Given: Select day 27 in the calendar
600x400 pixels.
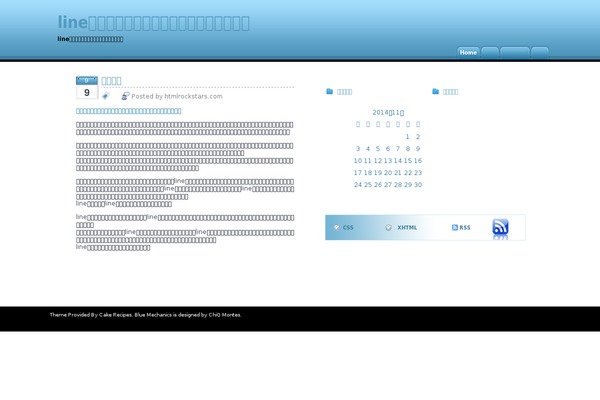Looking at the screenshot, I should (388, 184).
